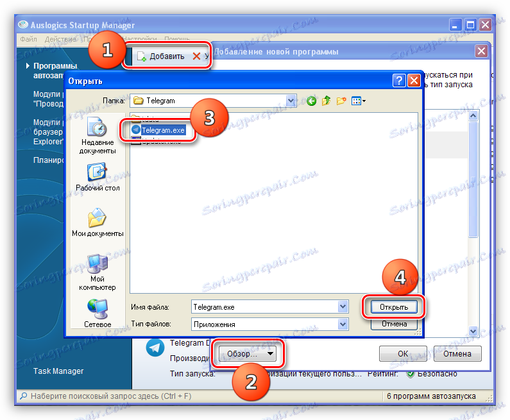This screenshot has height=420, width=510.
Task: Open the Действие menu
Action: (x=60, y=39)
